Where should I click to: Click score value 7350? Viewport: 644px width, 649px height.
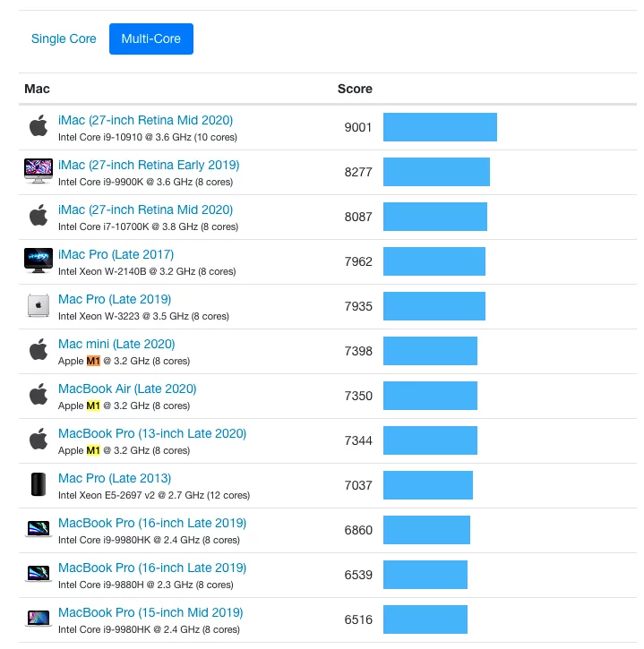coord(358,396)
